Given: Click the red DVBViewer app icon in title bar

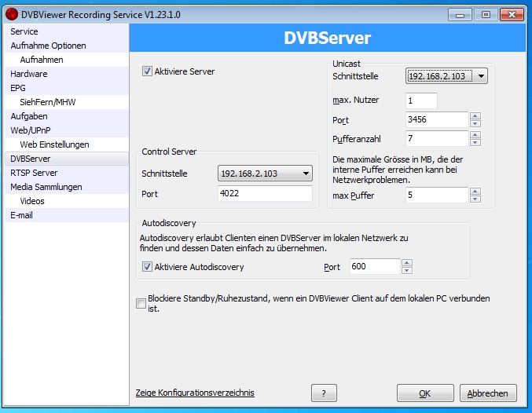Looking at the screenshot, I should tap(12, 14).
